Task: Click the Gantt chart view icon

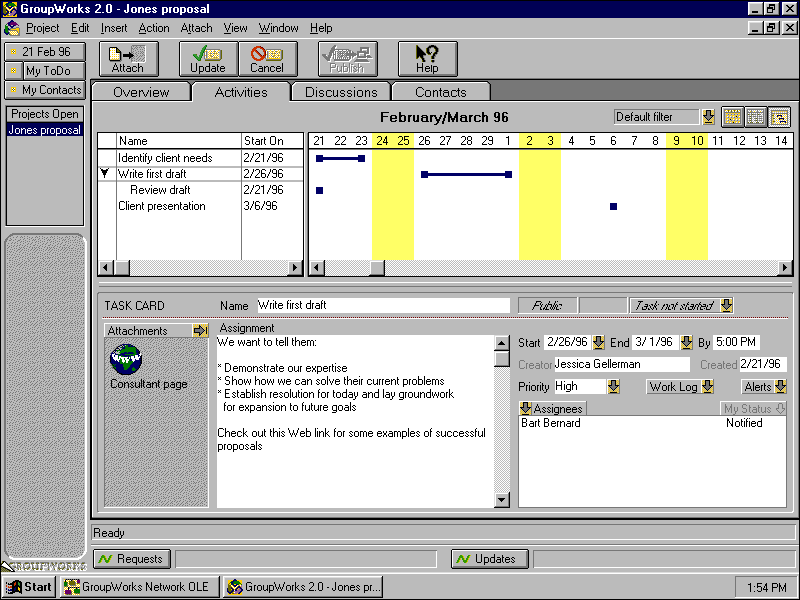Action: click(779, 117)
